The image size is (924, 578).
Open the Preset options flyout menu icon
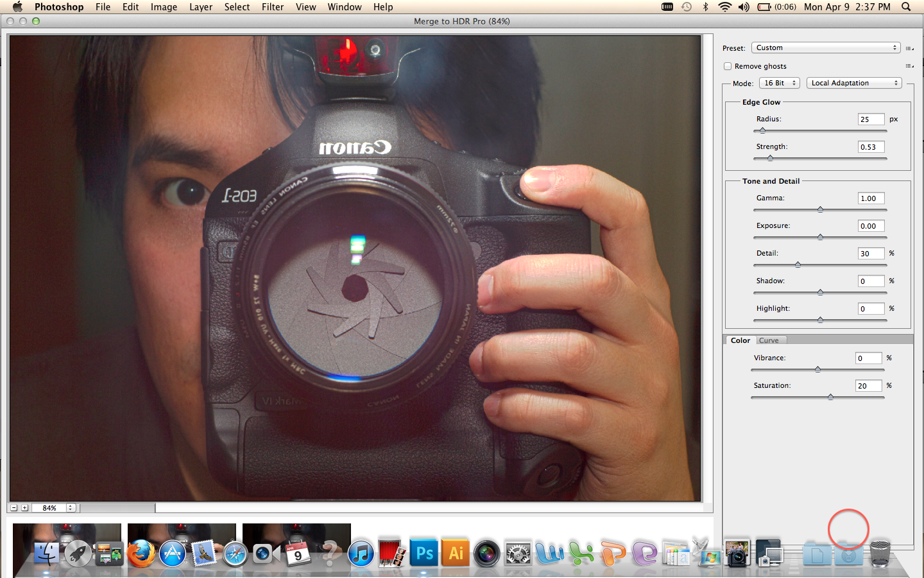pos(909,48)
